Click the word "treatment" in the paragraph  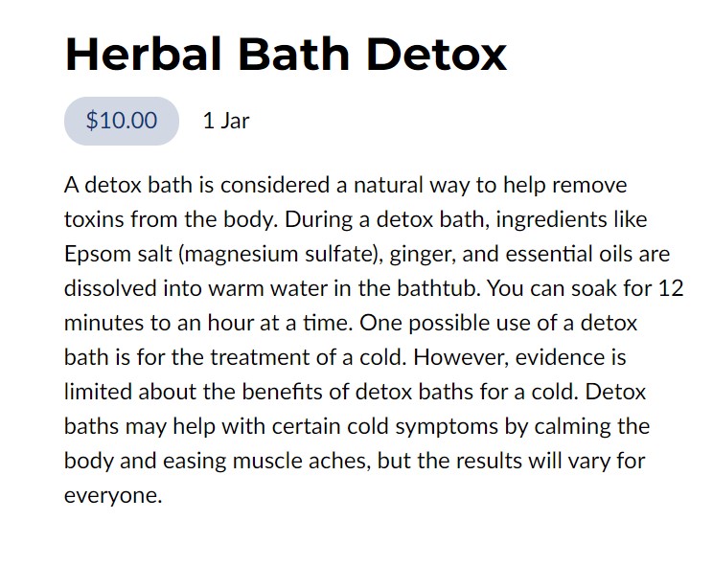(x=260, y=357)
